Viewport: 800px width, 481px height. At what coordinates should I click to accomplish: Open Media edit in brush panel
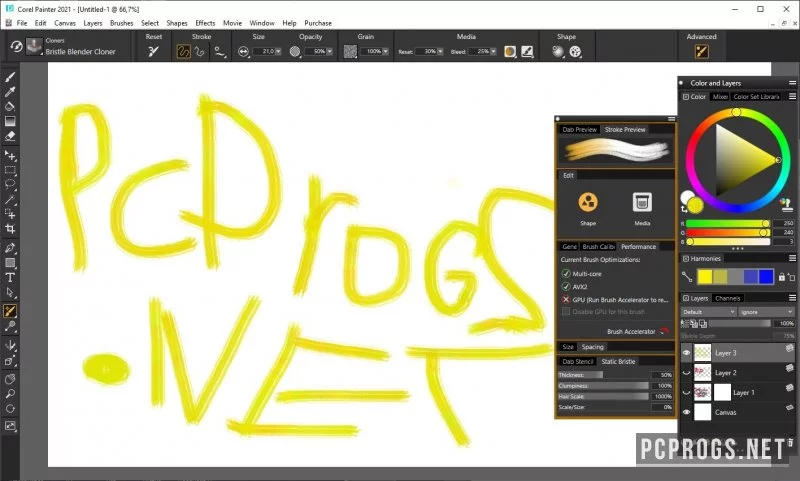point(642,202)
